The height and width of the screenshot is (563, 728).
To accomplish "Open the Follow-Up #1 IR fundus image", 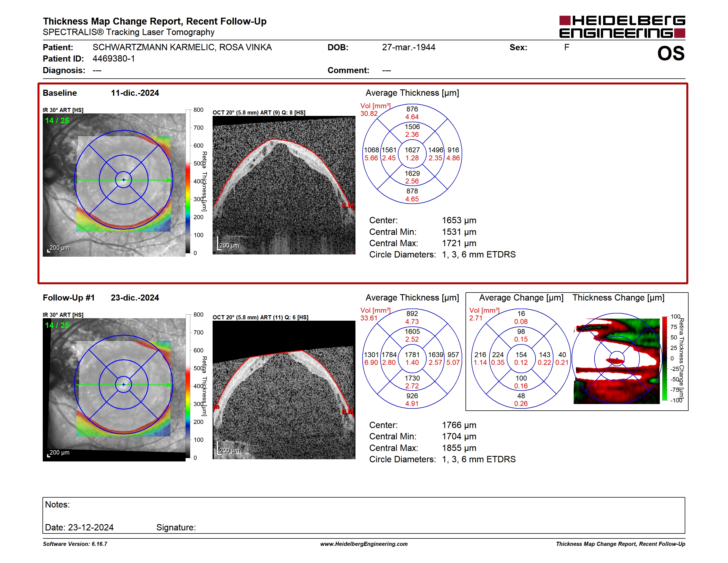I will click(x=114, y=390).
